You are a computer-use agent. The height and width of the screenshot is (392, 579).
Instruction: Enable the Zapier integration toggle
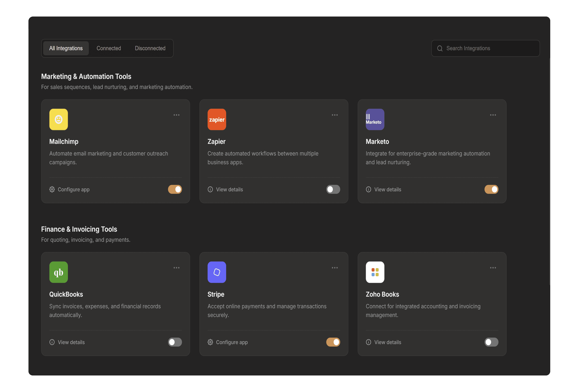tap(333, 189)
